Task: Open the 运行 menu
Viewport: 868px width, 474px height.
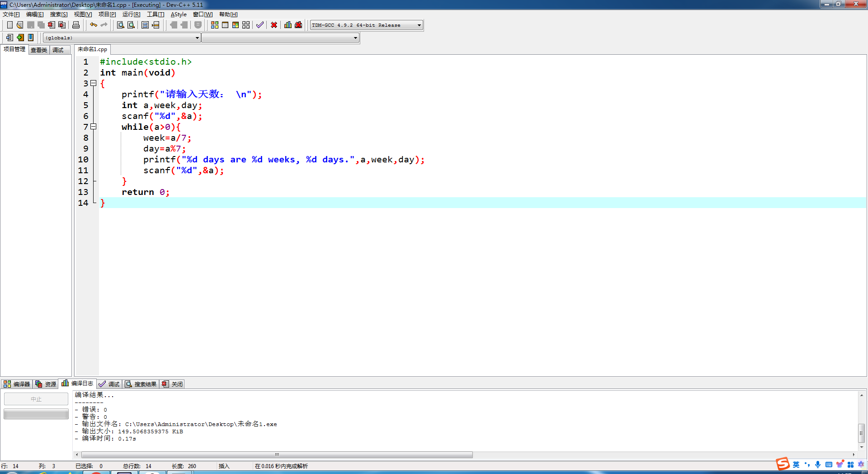Action: [131, 14]
